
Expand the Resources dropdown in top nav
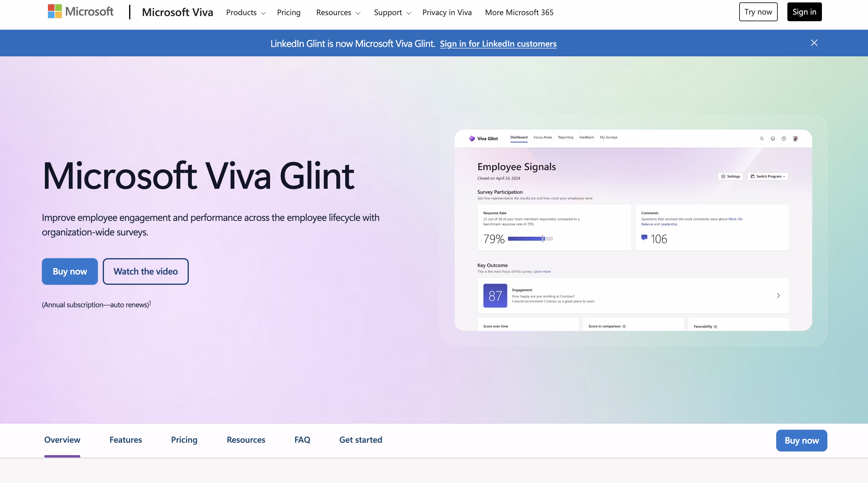338,12
